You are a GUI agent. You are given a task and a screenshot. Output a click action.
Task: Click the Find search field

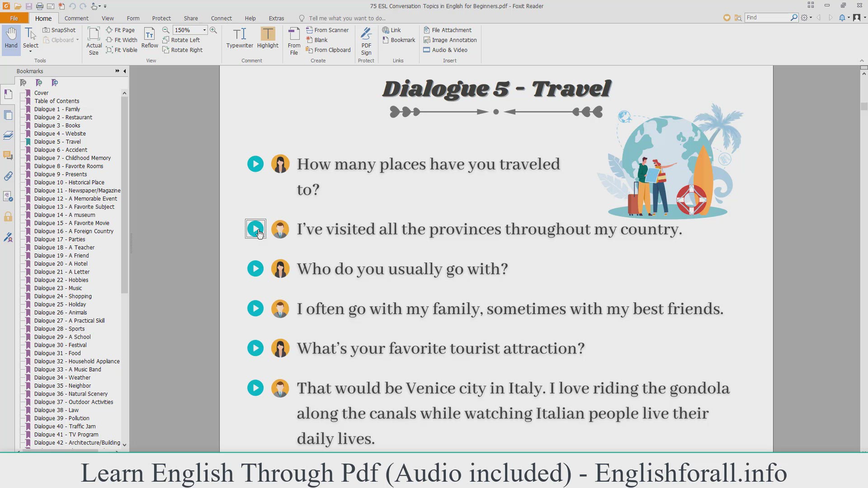[767, 18]
